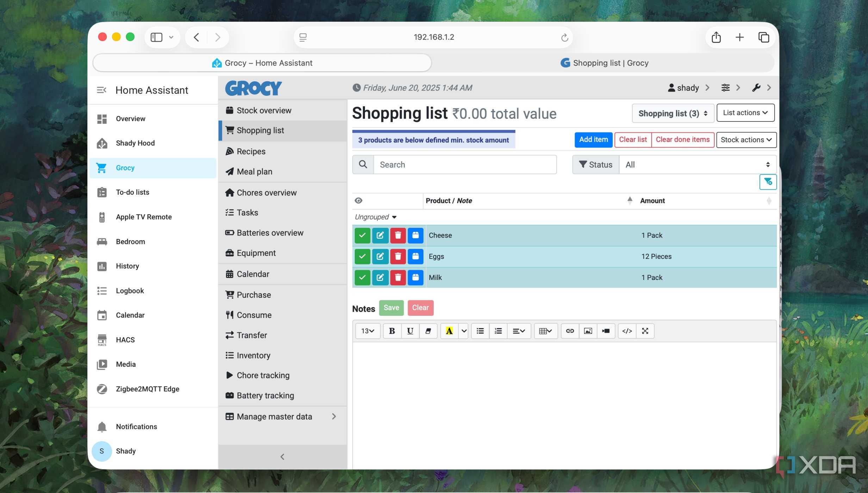This screenshot has width=868, height=493.
Task: Edit the Milk shopping list item
Action: (x=380, y=277)
